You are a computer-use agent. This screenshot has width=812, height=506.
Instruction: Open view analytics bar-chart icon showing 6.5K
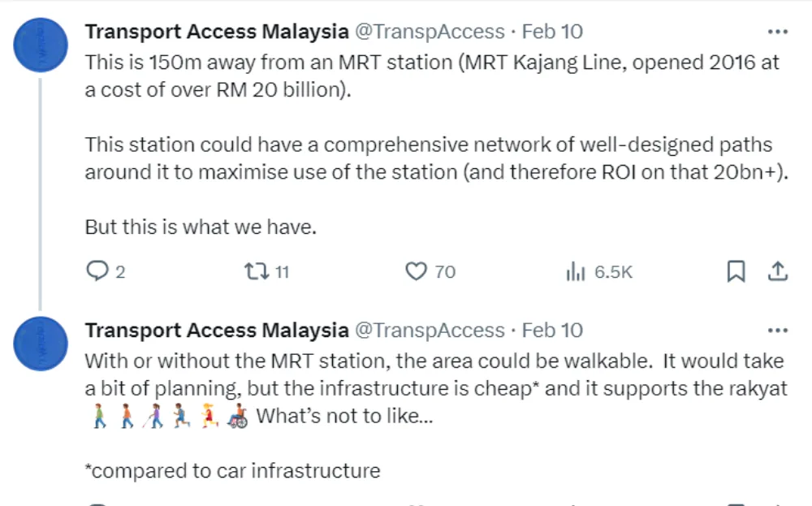[x=575, y=271]
